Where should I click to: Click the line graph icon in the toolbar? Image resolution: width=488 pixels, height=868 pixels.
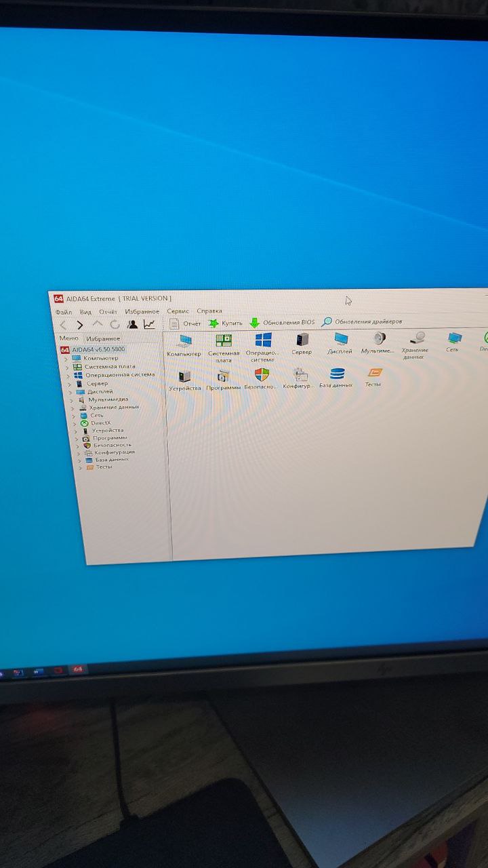pos(149,324)
